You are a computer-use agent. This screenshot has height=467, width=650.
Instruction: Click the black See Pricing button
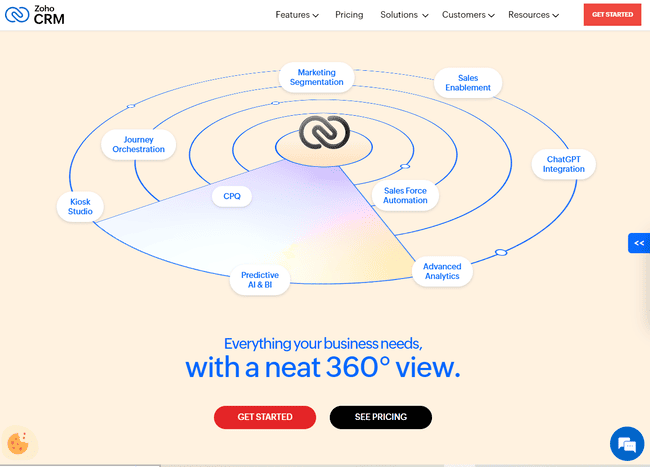(381, 417)
